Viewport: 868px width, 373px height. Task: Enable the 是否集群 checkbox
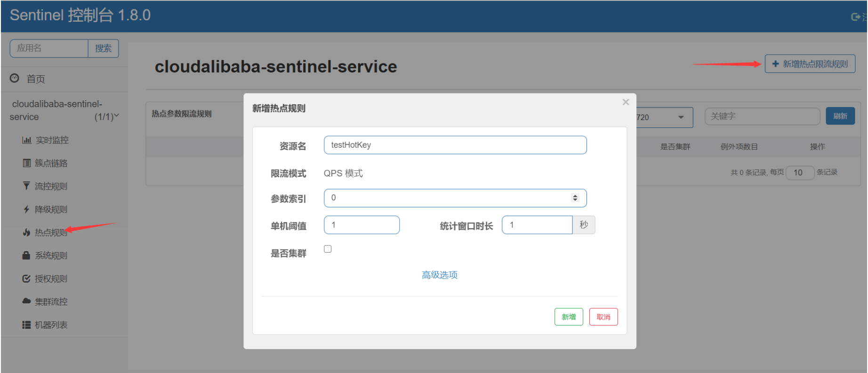click(x=328, y=249)
